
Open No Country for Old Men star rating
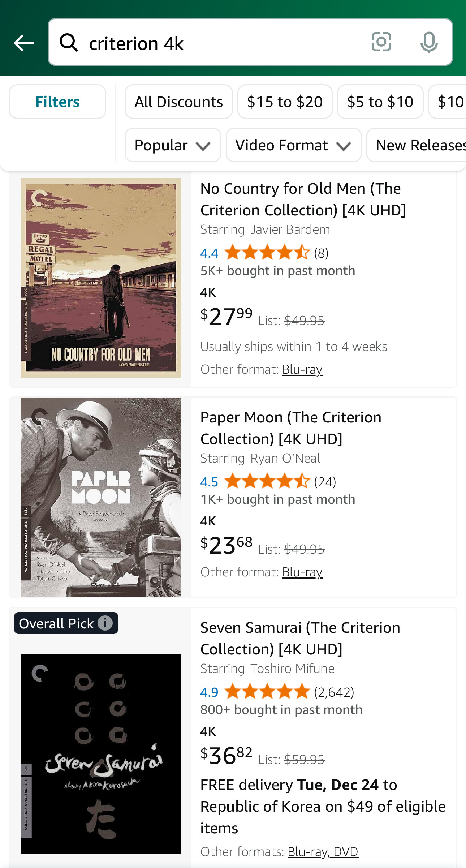click(x=267, y=253)
